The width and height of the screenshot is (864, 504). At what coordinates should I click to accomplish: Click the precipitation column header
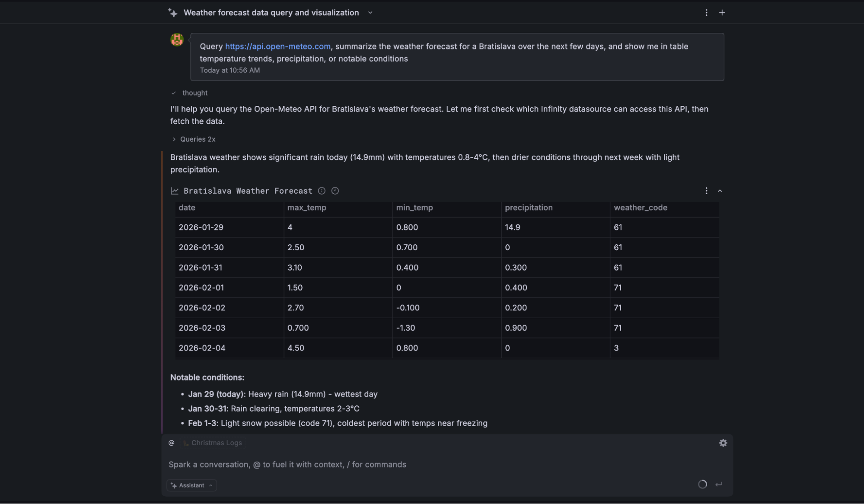[529, 208]
